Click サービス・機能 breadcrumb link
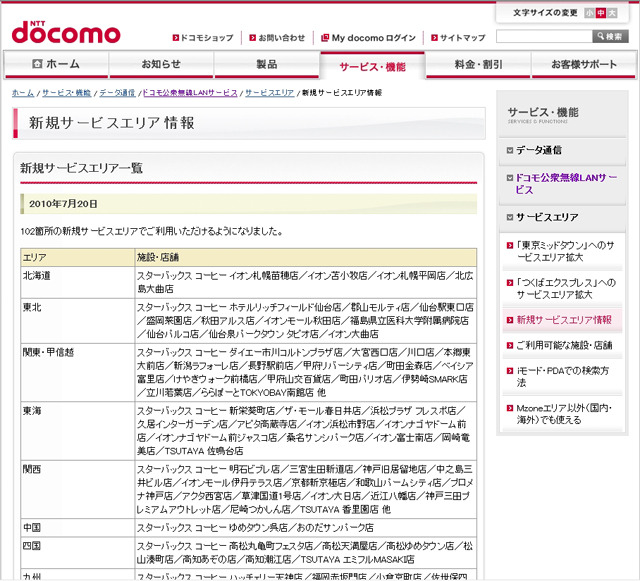640x581 pixels. [67, 93]
